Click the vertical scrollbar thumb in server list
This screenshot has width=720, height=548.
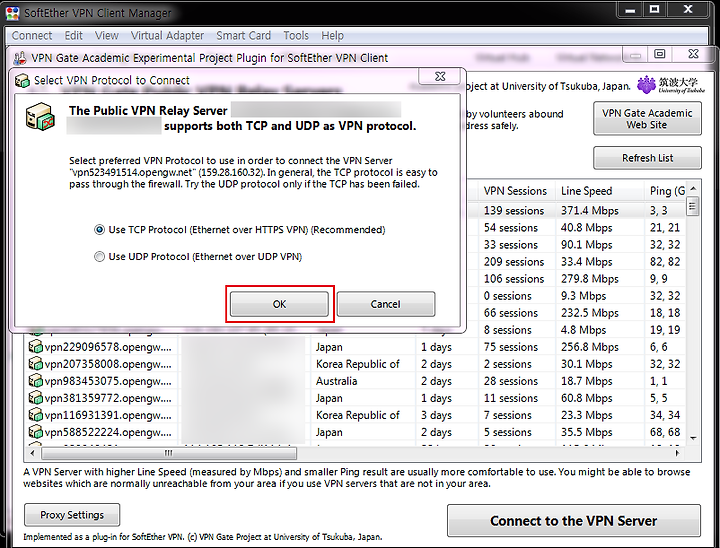point(693,205)
